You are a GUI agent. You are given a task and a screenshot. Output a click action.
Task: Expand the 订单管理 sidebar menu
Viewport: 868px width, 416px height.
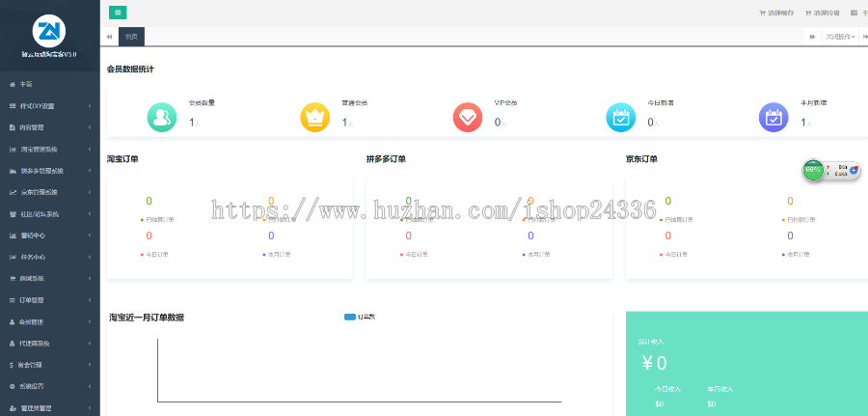pyautogui.click(x=50, y=300)
